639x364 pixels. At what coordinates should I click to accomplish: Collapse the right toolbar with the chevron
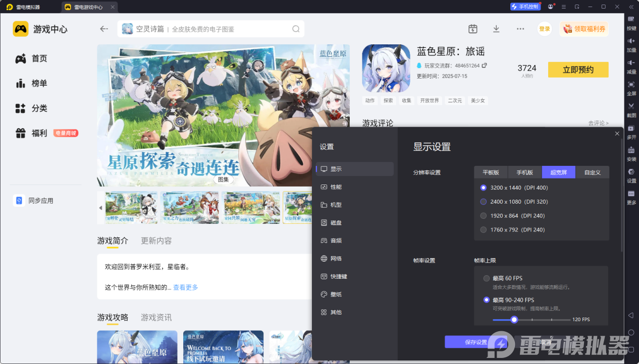point(631,7)
